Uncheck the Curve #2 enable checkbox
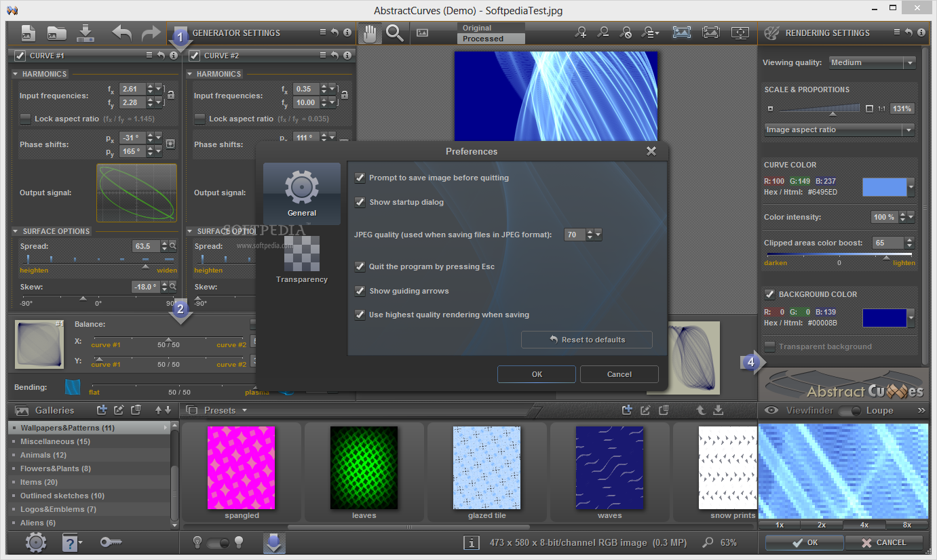Viewport: 937px width, 560px height. (195, 56)
